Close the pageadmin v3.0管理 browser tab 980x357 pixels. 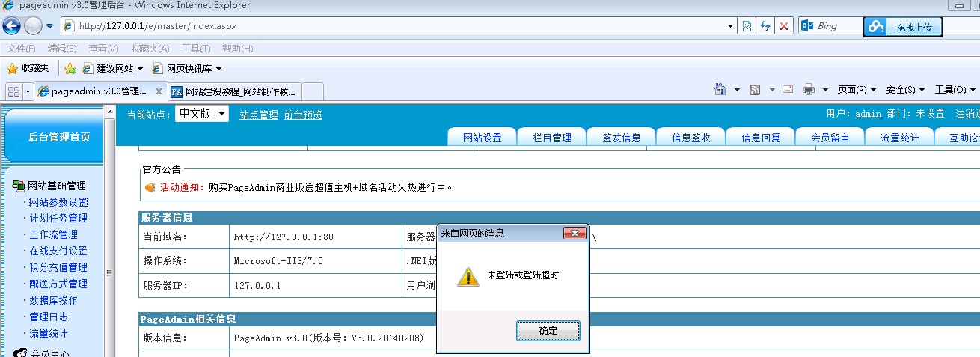coord(159,91)
